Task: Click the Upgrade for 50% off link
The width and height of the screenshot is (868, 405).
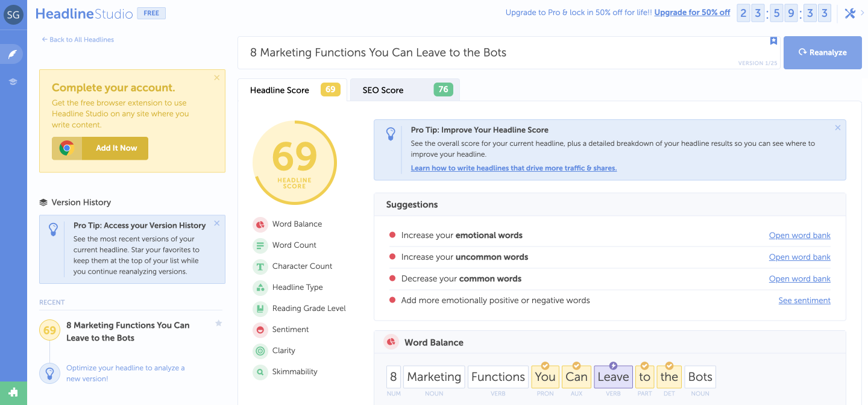Action: (692, 13)
